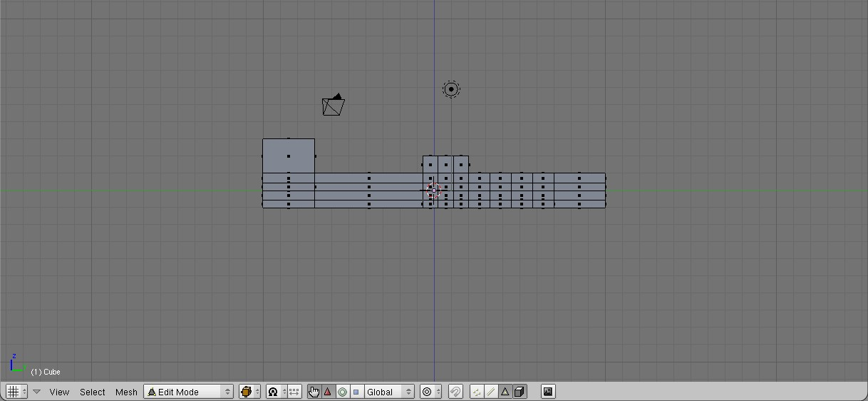Open the Global orientation dropdown
Image resolution: width=868 pixels, height=401 pixels.
coord(389,392)
